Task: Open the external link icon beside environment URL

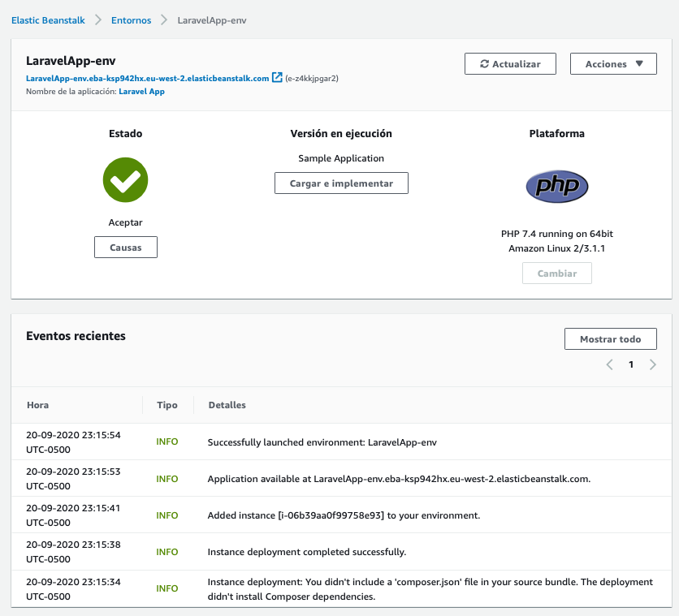Action: [x=277, y=77]
